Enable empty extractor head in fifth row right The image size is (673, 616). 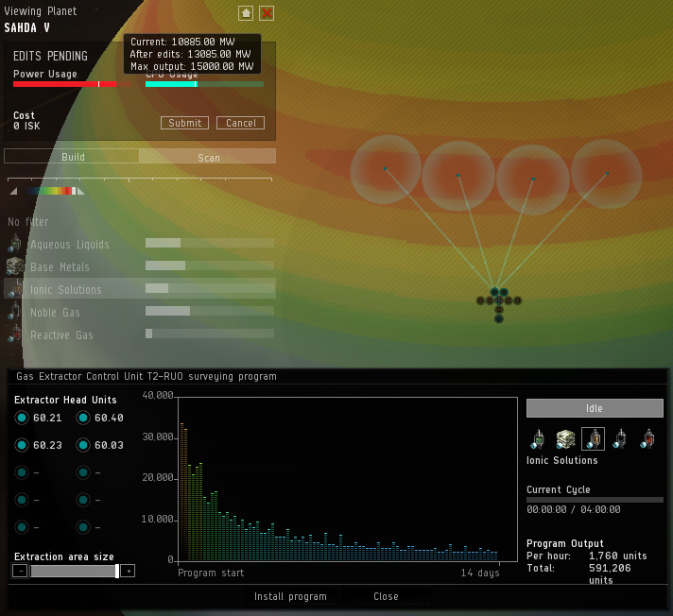(x=83, y=527)
